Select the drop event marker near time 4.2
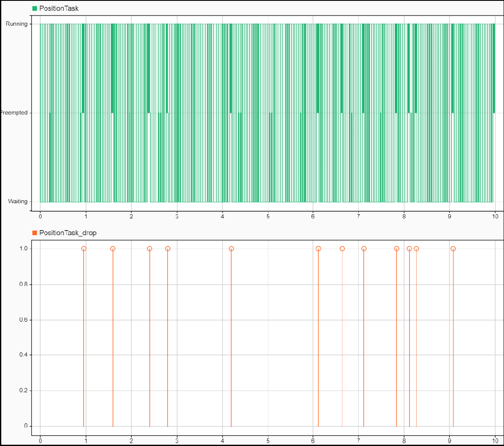Image resolution: width=504 pixels, height=446 pixels. (x=231, y=249)
